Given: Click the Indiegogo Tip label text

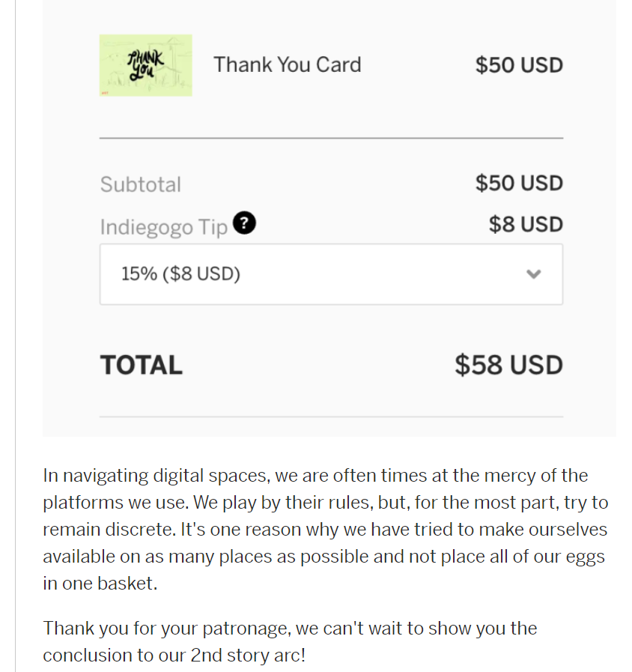Looking at the screenshot, I should point(163,228).
